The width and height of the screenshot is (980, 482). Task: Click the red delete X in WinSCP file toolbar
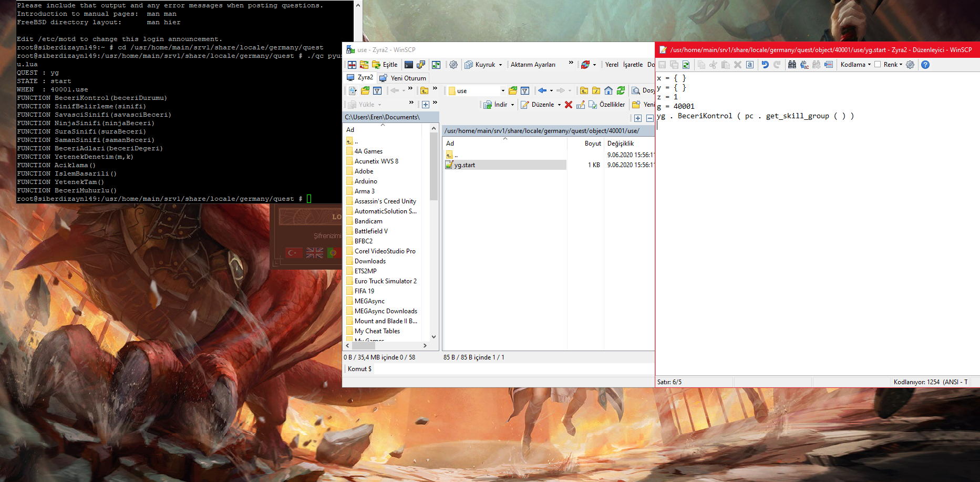(568, 105)
